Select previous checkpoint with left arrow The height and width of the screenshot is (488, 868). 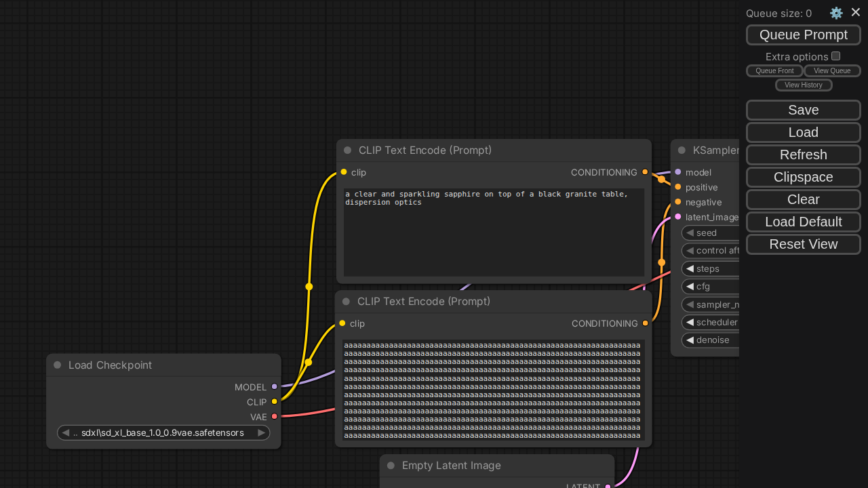pos(66,433)
